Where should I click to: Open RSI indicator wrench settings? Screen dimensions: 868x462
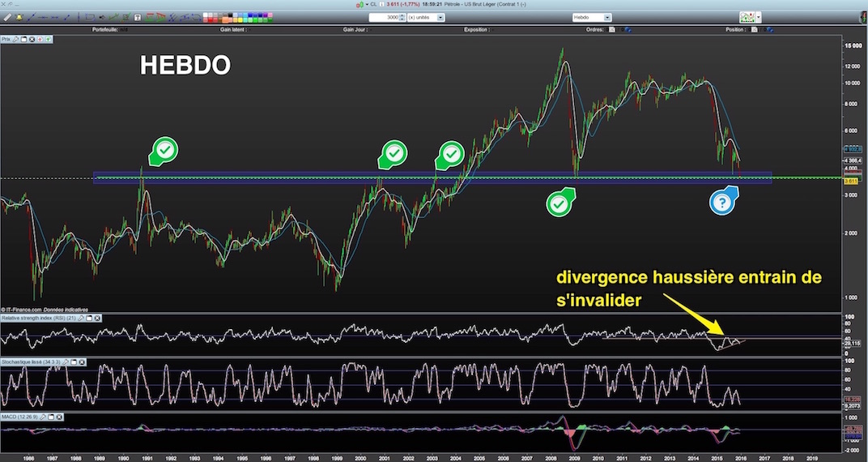(x=81, y=318)
